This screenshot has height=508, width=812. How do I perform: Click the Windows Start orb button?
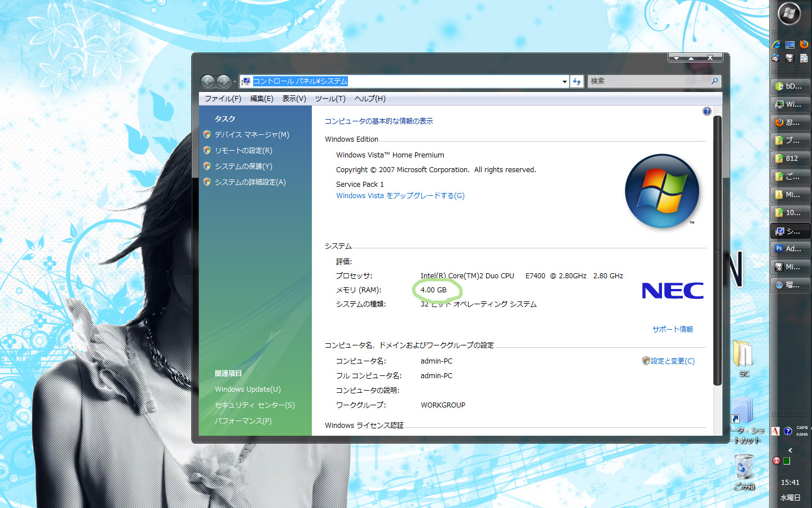[x=789, y=14]
